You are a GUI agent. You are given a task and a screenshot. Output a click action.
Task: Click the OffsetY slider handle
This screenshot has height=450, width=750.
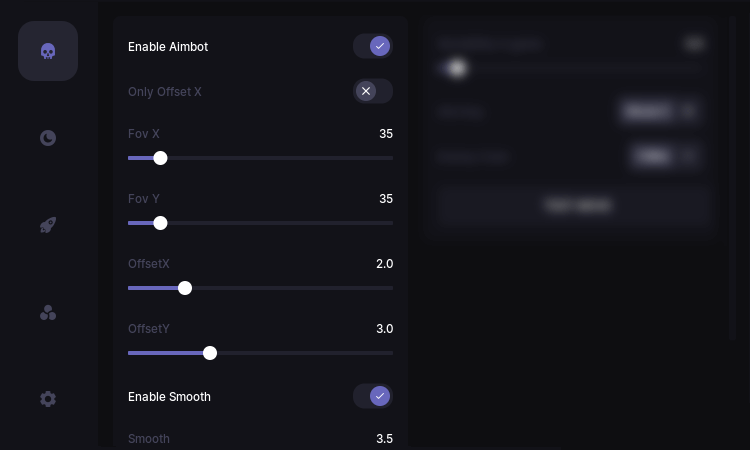[210, 353]
